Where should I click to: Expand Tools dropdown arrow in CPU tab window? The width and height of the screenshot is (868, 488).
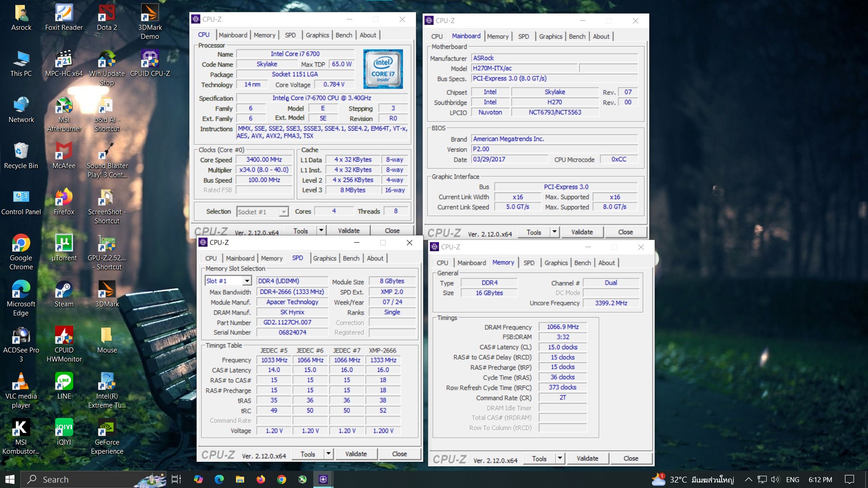point(321,230)
